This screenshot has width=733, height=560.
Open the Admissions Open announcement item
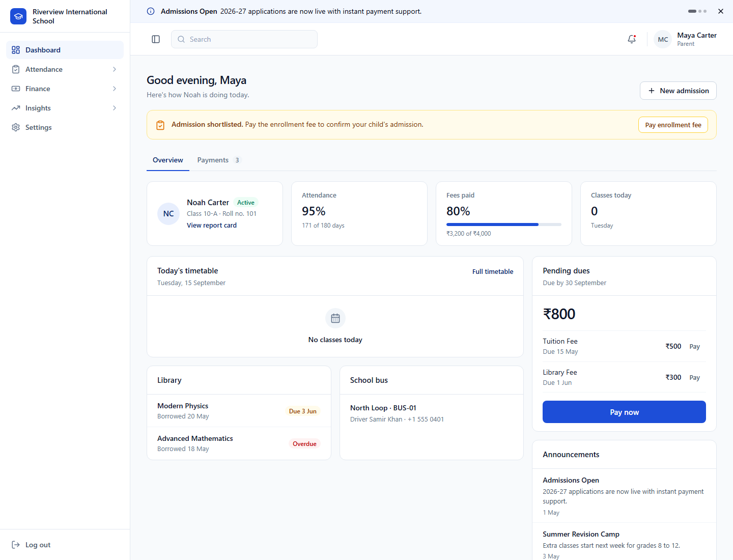[x=624, y=496]
